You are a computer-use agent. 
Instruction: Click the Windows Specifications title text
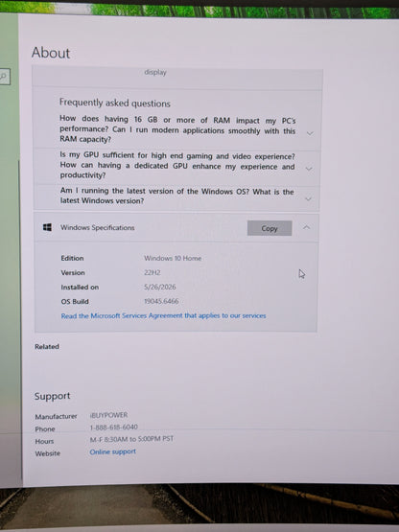[98, 227]
